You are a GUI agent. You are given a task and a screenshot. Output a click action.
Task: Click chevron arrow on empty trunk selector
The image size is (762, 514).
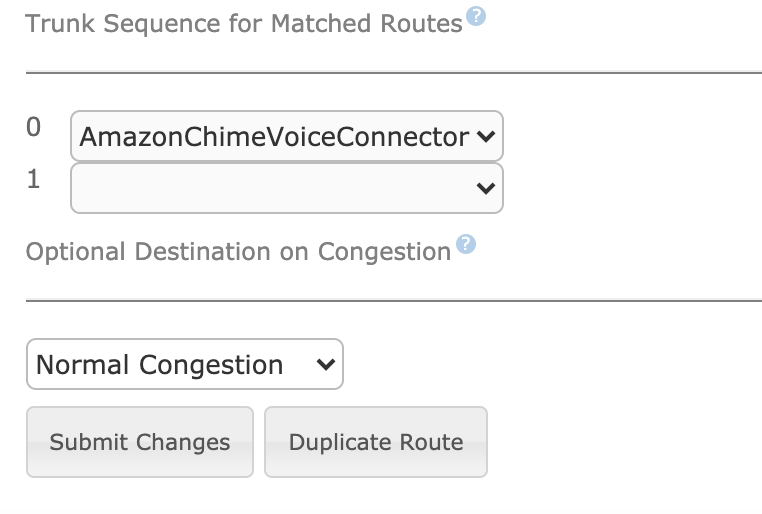pyautogui.click(x=485, y=188)
